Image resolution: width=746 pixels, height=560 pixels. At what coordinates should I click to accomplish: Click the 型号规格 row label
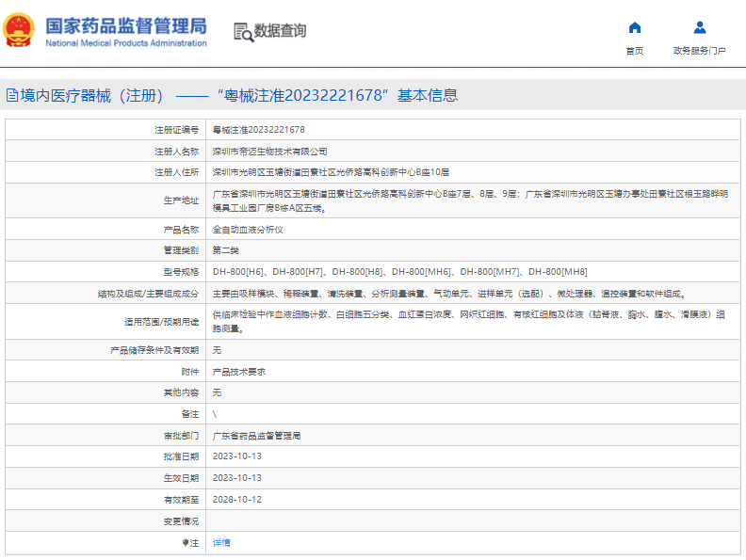click(x=181, y=272)
